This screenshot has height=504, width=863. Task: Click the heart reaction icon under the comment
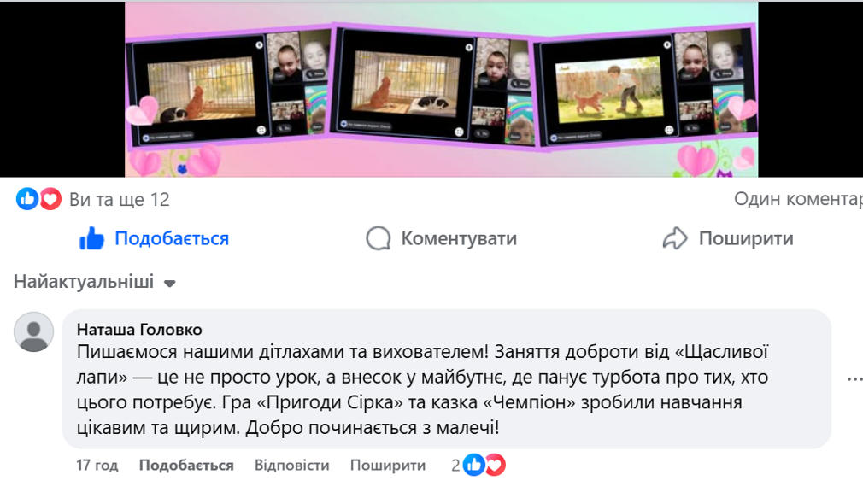(x=495, y=466)
